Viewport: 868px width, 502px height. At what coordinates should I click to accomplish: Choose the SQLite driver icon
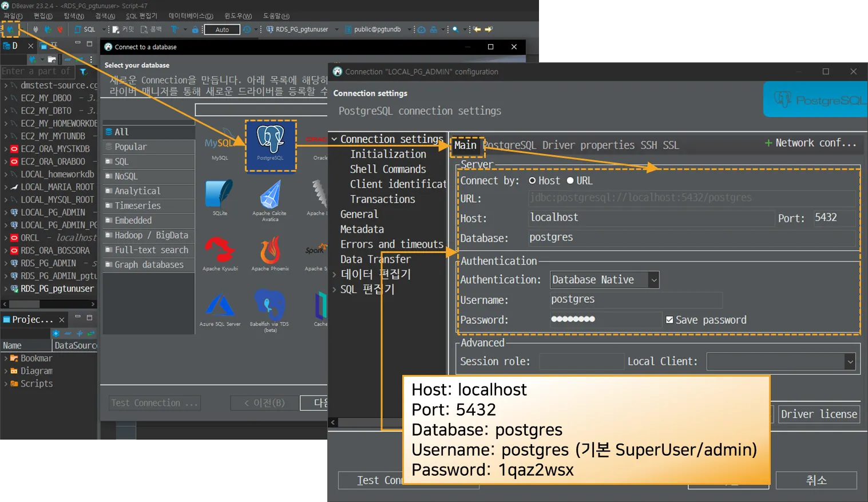coord(220,195)
